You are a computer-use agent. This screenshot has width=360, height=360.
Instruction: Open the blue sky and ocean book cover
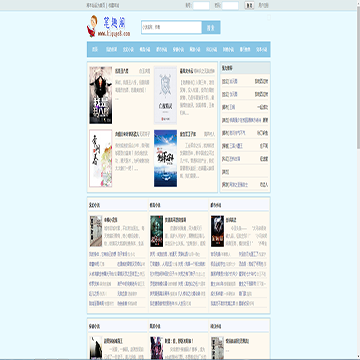point(165,158)
